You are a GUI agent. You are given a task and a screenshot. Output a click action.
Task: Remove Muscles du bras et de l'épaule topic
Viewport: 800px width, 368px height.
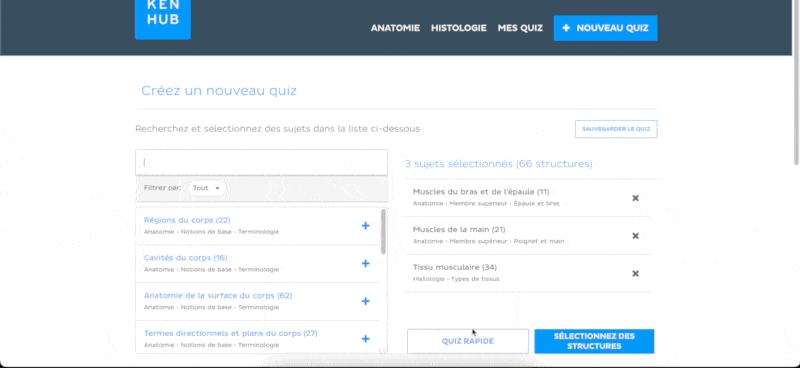[635, 198]
